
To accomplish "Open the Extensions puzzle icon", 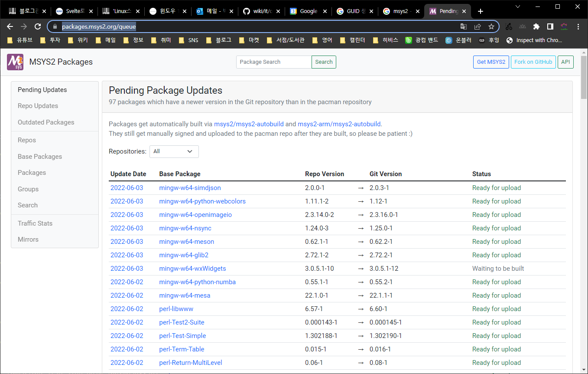I will click(x=536, y=26).
